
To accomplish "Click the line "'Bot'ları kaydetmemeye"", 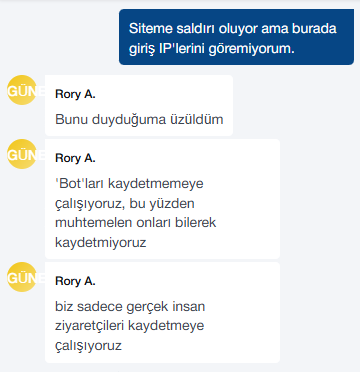I will pyautogui.click(x=129, y=184).
